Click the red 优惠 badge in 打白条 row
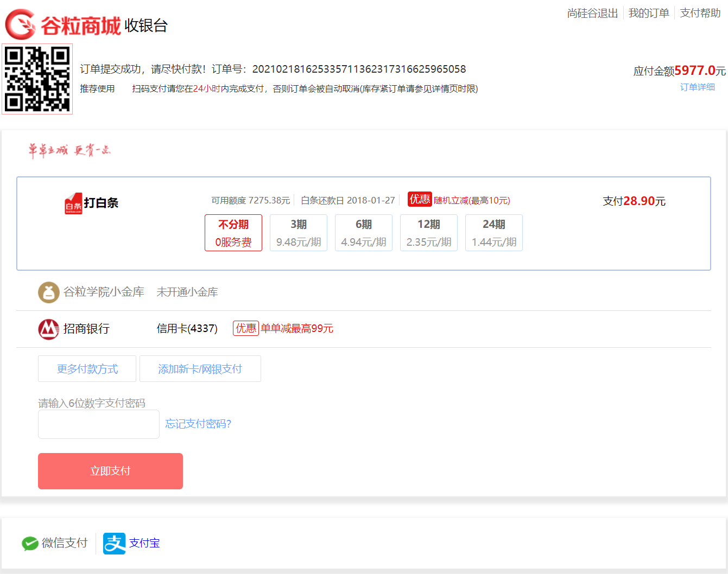 pyautogui.click(x=420, y=199)
